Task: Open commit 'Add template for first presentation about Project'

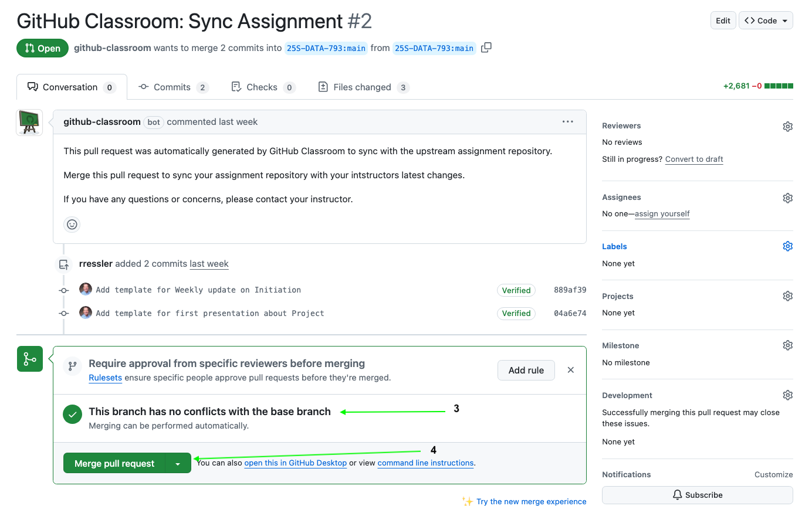Action: tap(210, 313)
